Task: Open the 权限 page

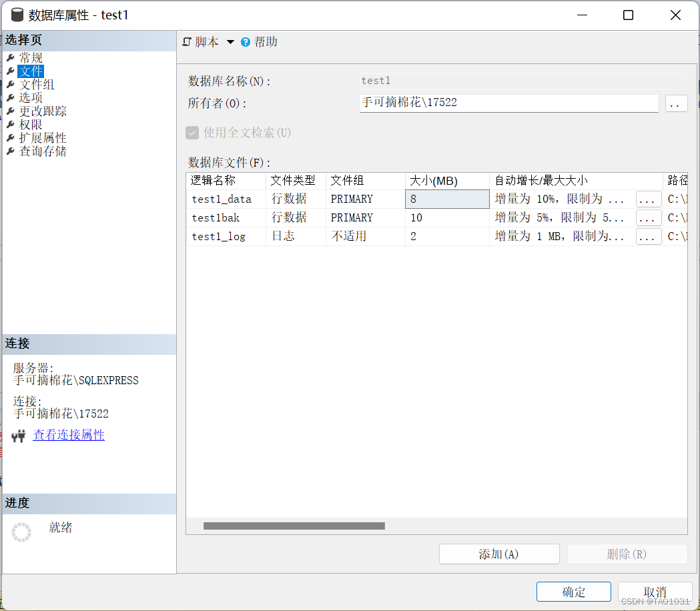Action: [x=30, y=124]
